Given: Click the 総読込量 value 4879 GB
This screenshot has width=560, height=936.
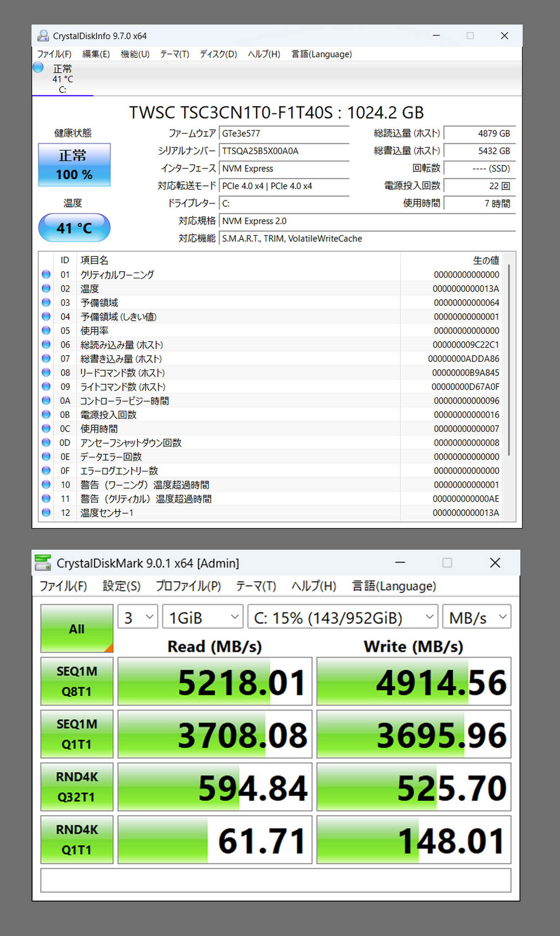Looking at the screenshot, I should [x=480, y=134].
